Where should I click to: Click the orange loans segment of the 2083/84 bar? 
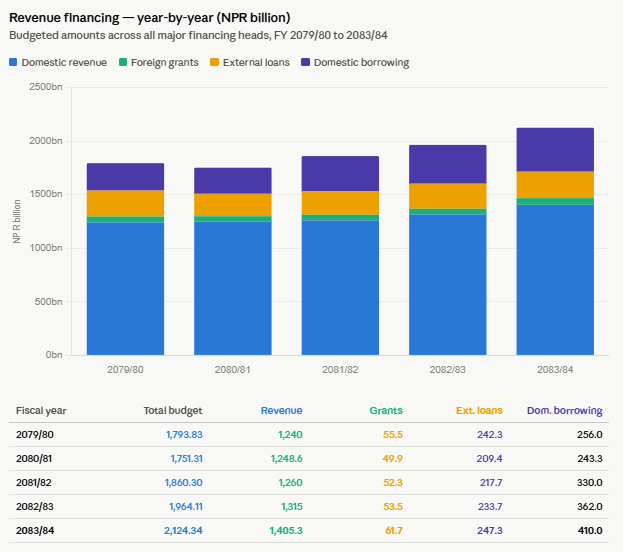coord(555,185)
